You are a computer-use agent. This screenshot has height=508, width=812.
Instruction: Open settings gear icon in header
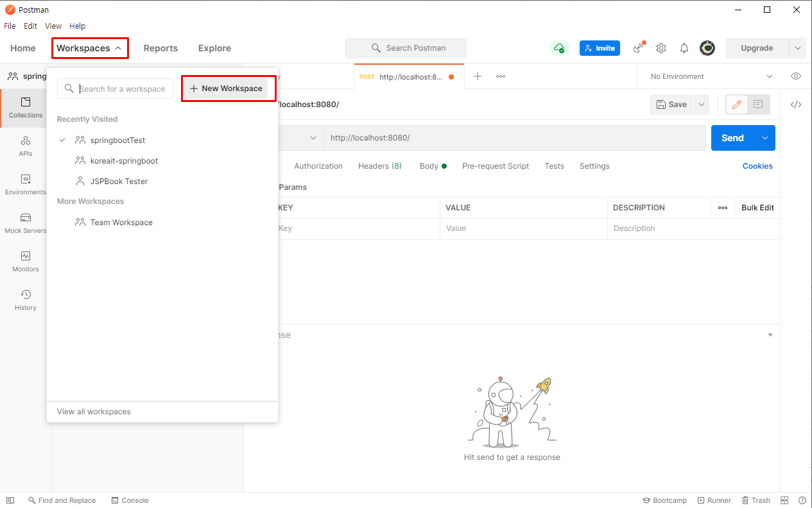(x=661, y=48)
